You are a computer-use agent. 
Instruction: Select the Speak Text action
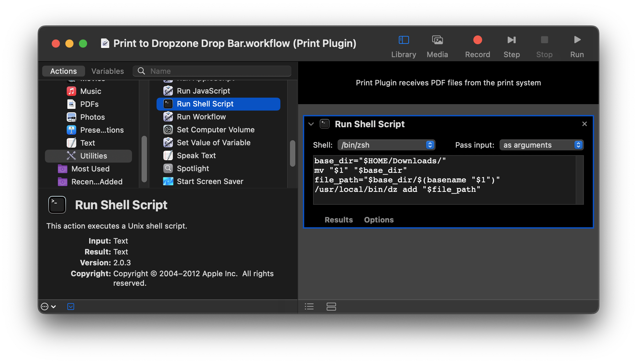pos(218,155)
